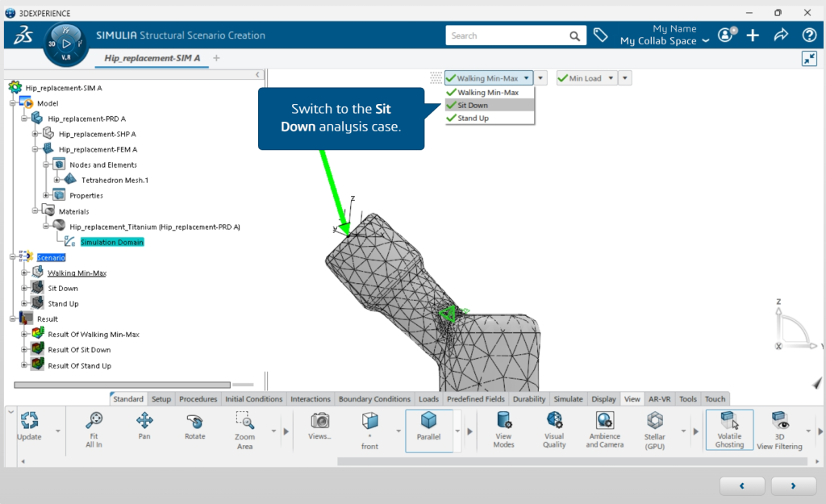Screen dimensions: 826x504
Task: Click the Hip_replacement-SHP A shape icon
Action: [x=48, y=134]
